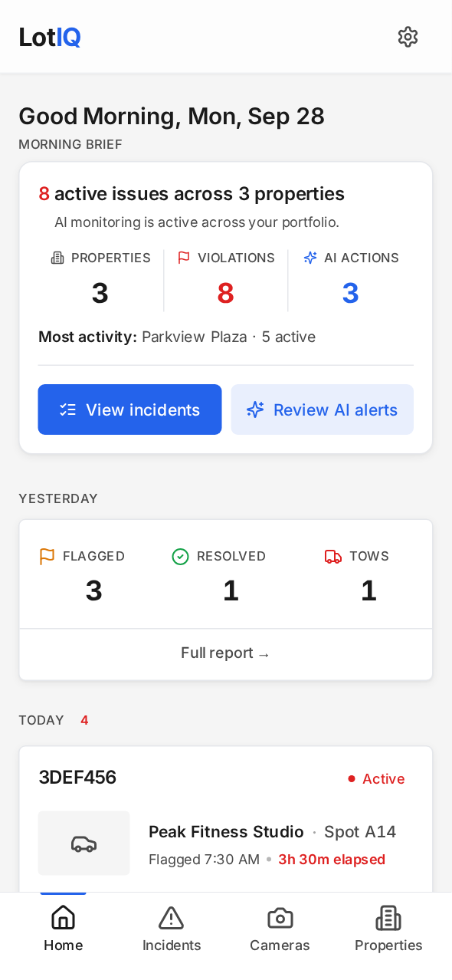The image size is (452, 980).
Task: Click the green checkmark icon beside RESOLVED
Action: [180, 556]
